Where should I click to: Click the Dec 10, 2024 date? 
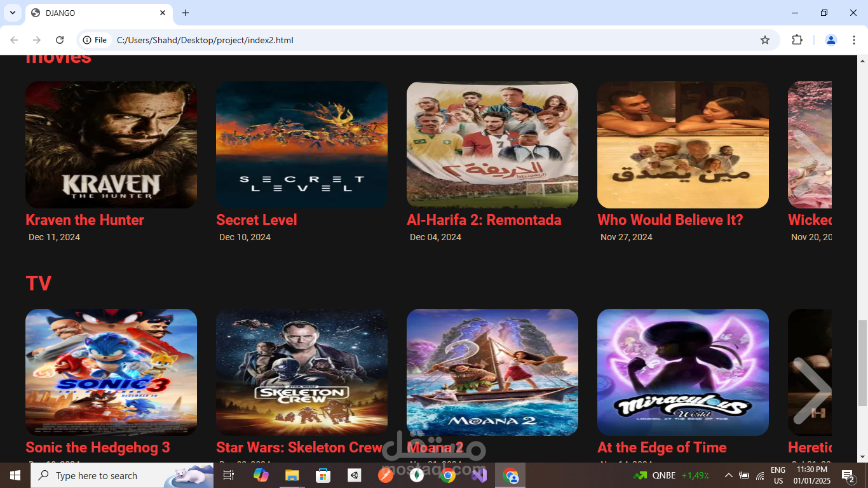(245, 237)
